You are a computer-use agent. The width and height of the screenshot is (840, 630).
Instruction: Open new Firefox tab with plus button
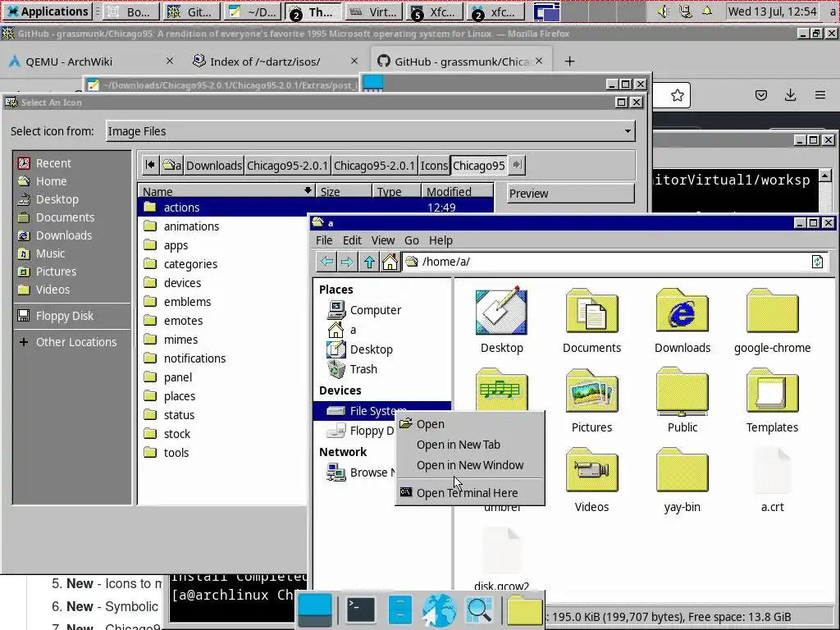569,62
